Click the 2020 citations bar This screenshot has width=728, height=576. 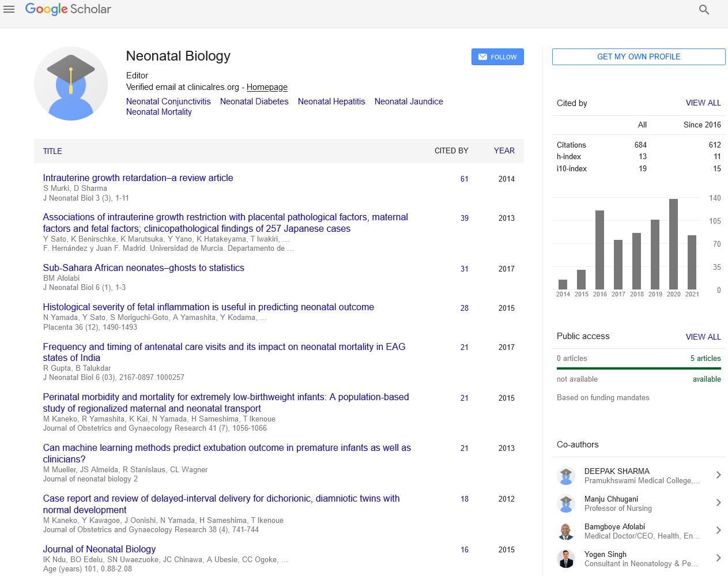pos(673,244)
